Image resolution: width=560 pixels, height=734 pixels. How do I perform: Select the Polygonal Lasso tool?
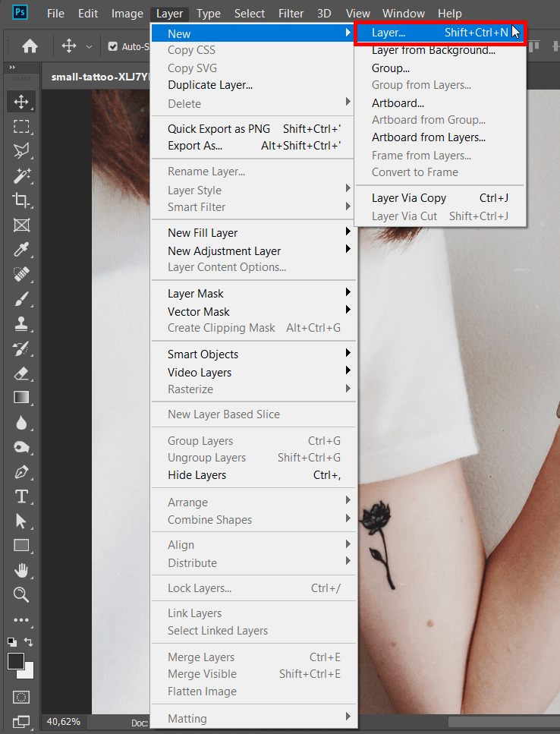coord(21,151)
